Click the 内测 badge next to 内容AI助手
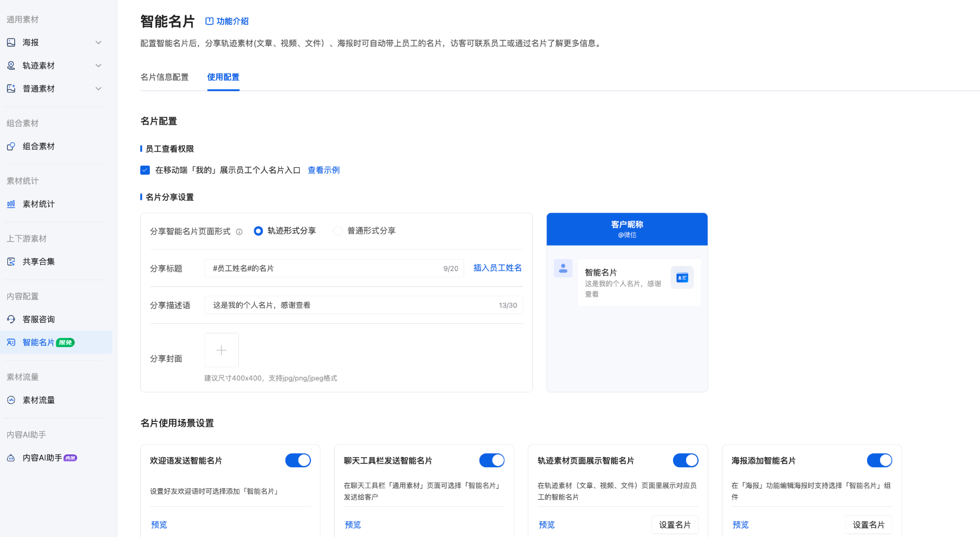The height and width of the screenshot is (537, 980). pyautogui.click(x=70, y=458)
